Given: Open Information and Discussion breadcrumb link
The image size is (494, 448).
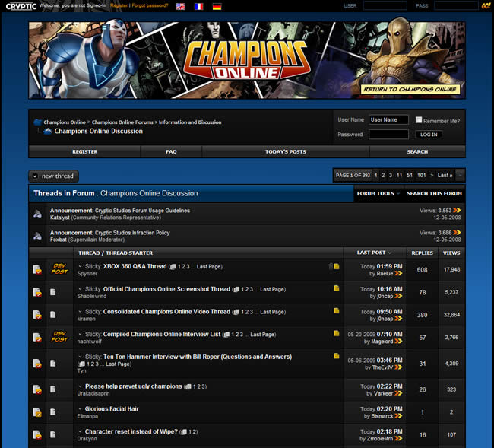Looking at the screenshot, I should 190,122.
